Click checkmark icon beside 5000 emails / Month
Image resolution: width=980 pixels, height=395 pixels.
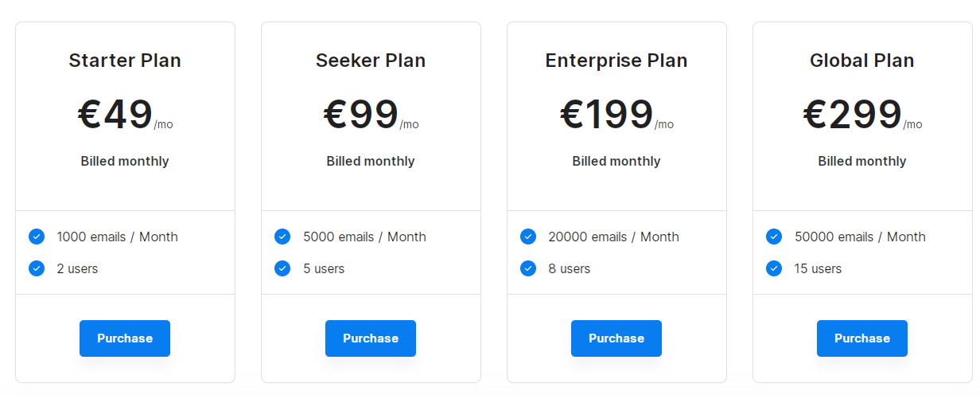click(282, 237)
